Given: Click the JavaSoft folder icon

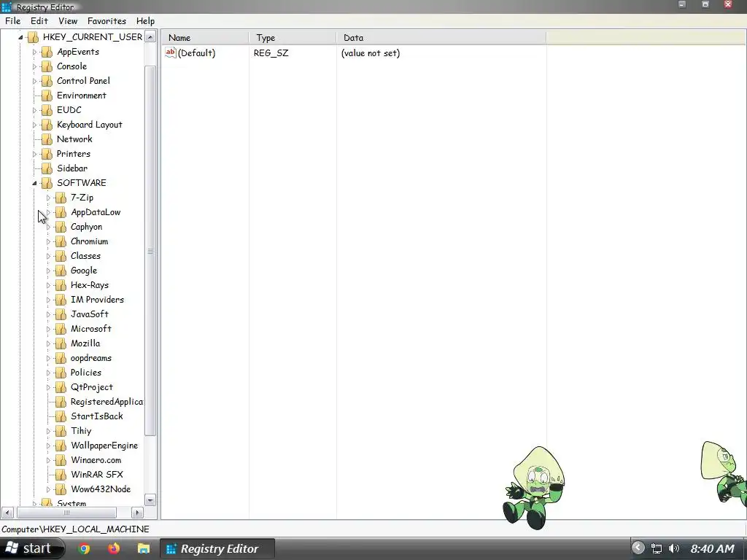Looking at the screenshot, I should (x=61, y=314).
